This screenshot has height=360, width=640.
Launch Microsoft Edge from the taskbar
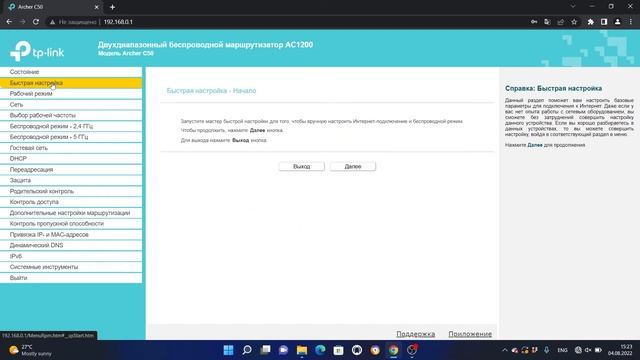tap(320, 350)
